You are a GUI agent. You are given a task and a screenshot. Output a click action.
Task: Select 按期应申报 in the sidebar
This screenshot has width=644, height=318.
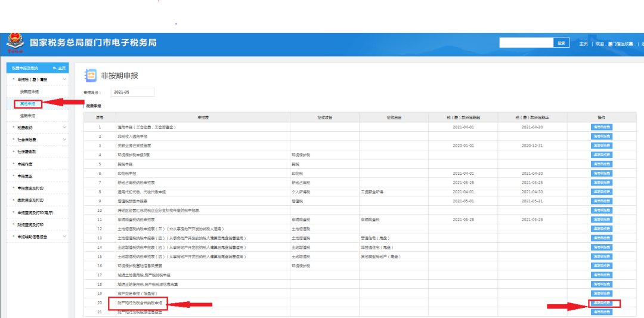29,92
